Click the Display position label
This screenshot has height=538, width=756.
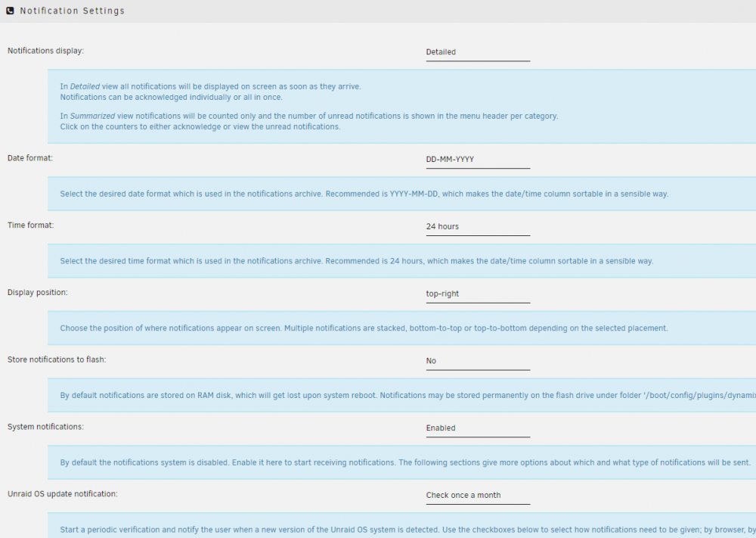click(x=37, y=292)
